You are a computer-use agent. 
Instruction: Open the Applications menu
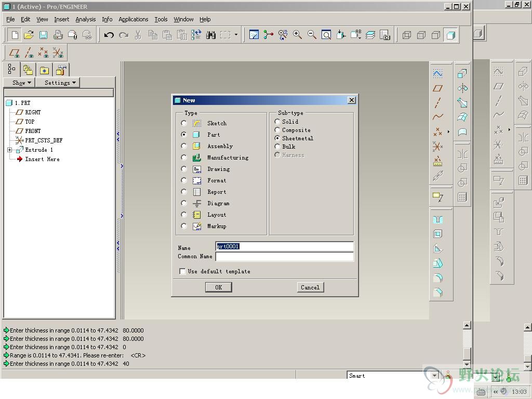point(134,19)
